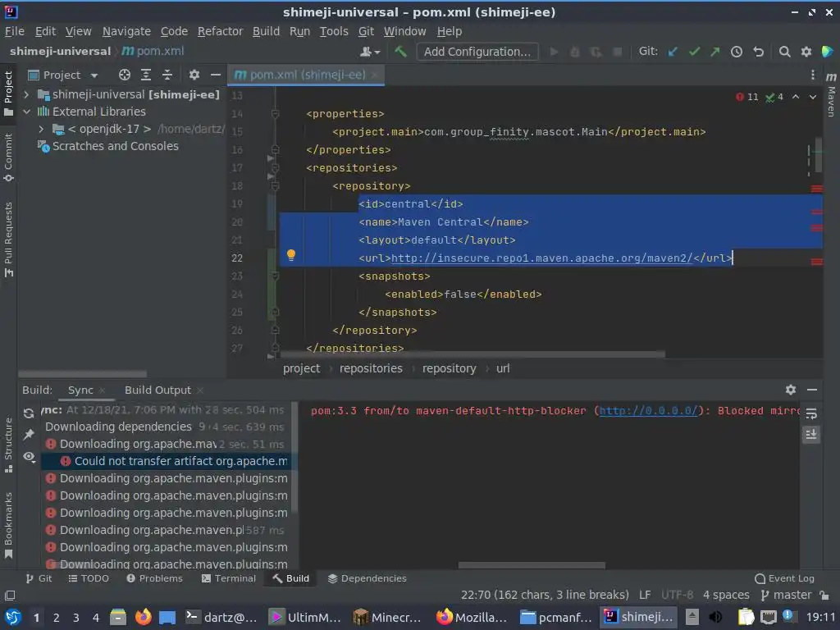The height and width of the screenshot is (630, 840).
Task: Open the File menu
Action: 15,32
